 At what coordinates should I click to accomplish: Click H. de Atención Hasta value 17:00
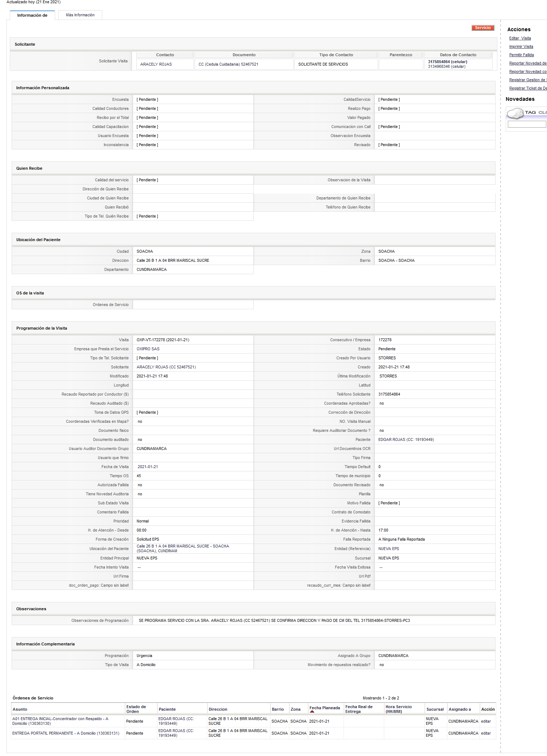383,530
